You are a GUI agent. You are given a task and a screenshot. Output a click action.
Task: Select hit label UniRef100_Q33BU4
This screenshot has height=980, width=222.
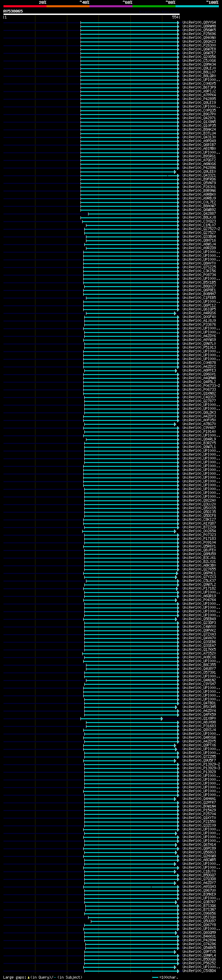(x=199, y=236)
